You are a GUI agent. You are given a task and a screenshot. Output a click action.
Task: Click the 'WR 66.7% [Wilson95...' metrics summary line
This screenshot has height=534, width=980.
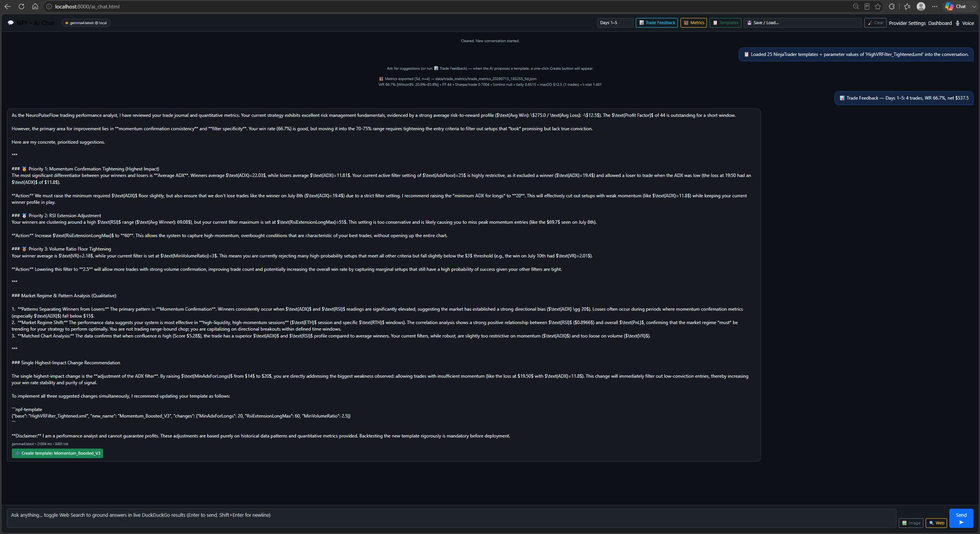[490, 85]
